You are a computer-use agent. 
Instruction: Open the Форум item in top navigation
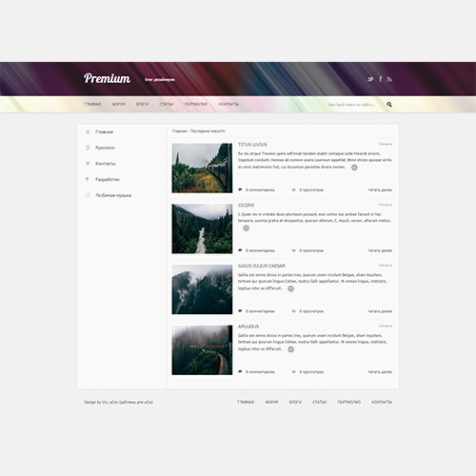click(119, 104)
